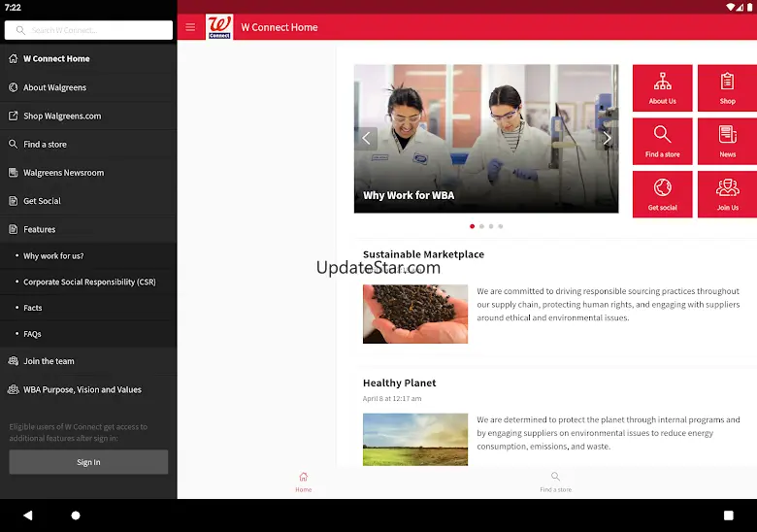
Task: Click the search magnifier icon in the sidebar
Action: (x=20, y=30)
